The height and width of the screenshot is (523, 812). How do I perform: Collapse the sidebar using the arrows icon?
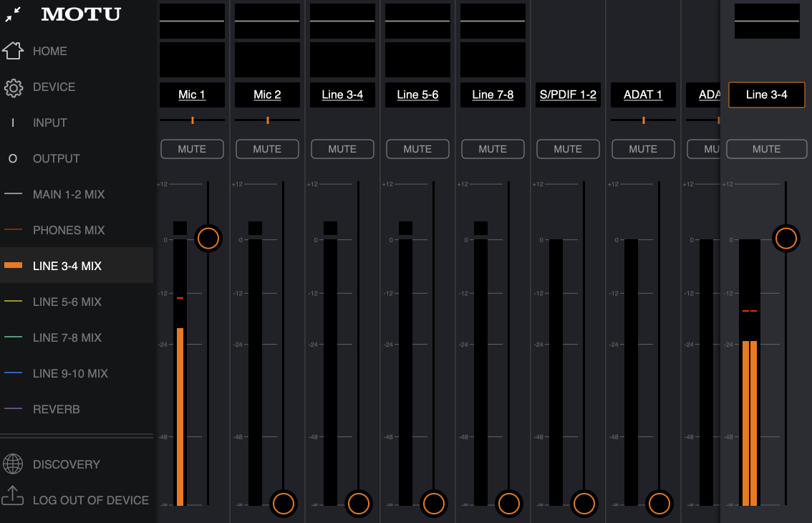pos(13,14)
